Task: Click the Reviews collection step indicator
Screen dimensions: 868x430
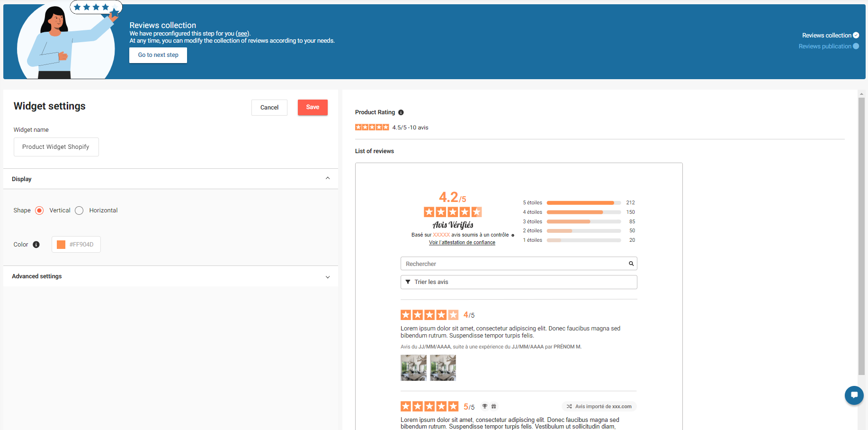Action: pyautogui.click(x=830, y=35)
